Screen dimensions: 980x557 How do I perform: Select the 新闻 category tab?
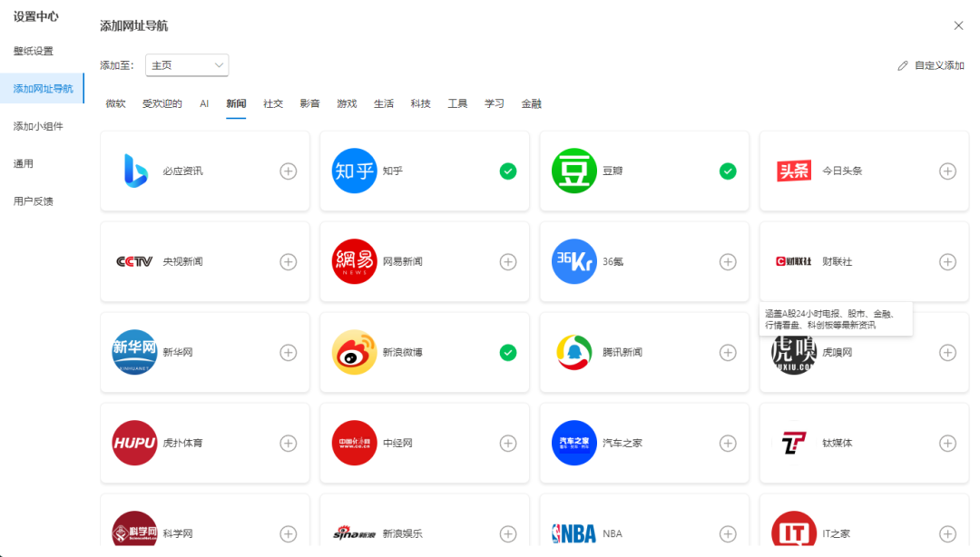236,103
